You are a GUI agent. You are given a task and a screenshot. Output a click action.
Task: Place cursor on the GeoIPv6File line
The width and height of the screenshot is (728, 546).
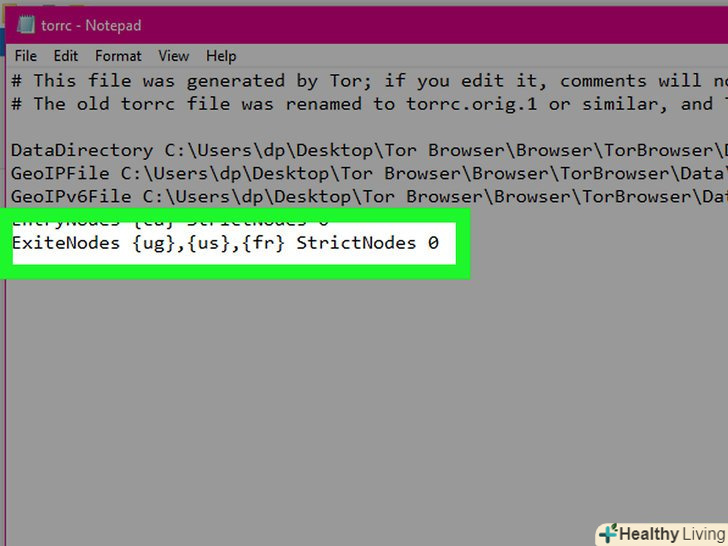click(369, 197)
